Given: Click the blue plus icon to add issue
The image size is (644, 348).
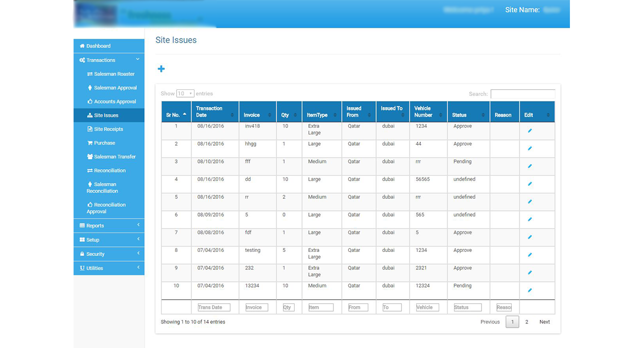Looking at the screenshot, I should click(161, 69).
